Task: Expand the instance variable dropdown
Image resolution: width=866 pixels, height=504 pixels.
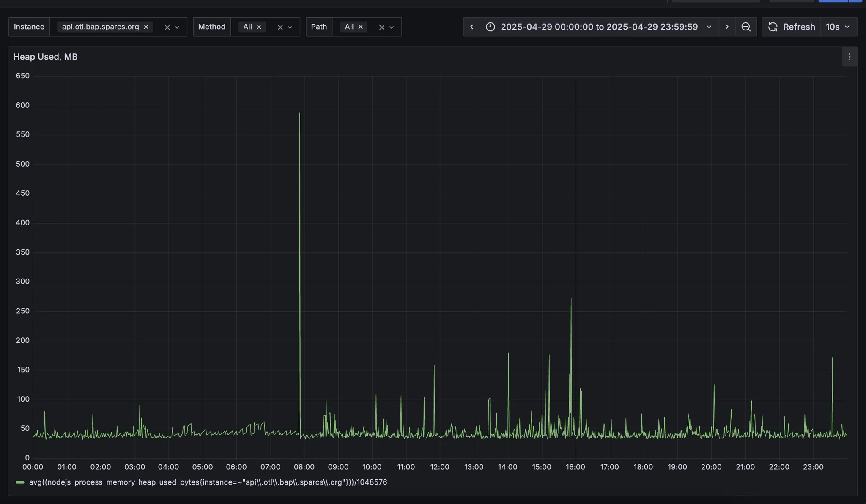Action: [177, 27]
